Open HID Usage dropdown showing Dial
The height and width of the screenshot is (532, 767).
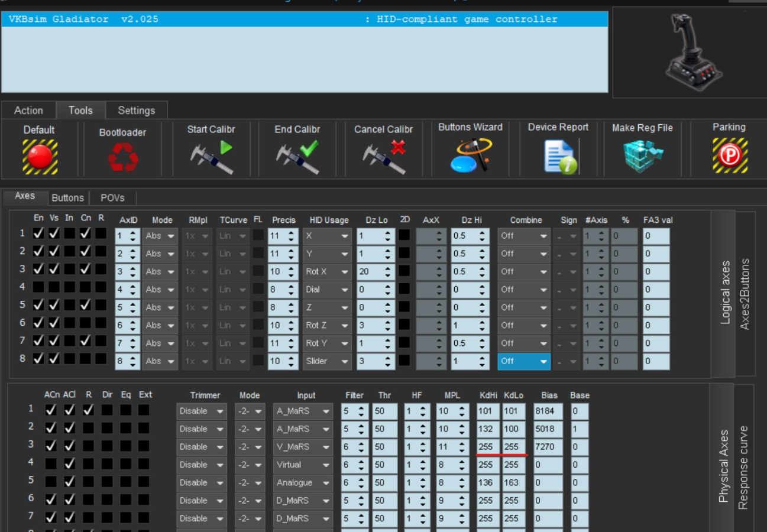tap(327, 290)
